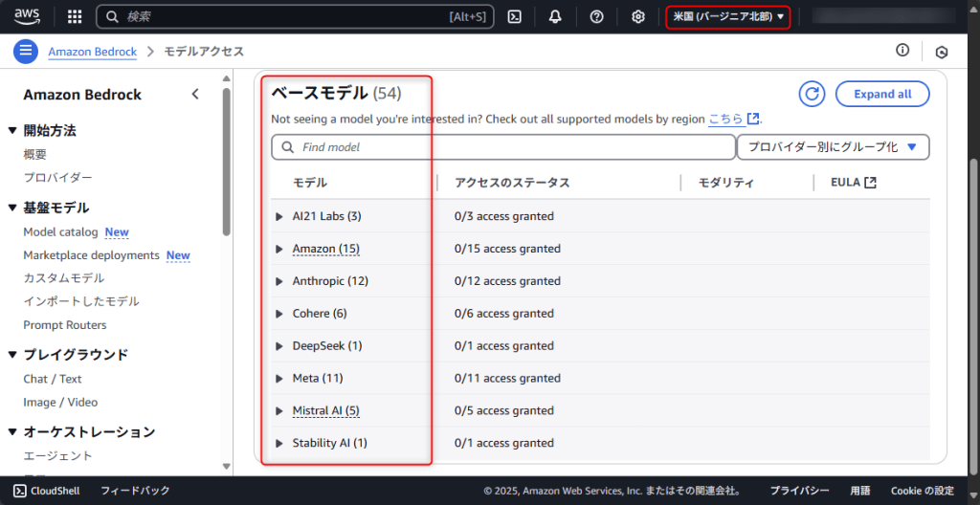The width and height of the screenshot is (980, 505).
Task: Click the 0/15 access granted status
Action: click(x=507, y=249)
